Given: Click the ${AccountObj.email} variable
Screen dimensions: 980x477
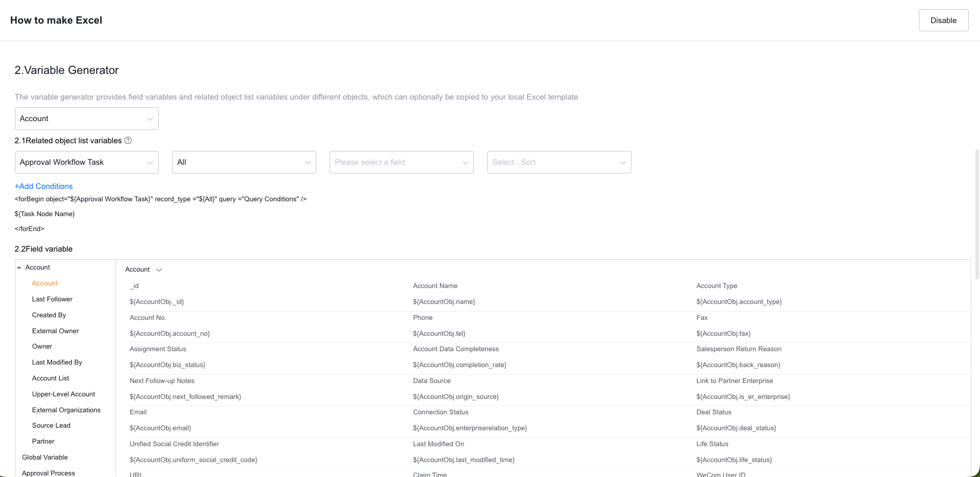Looking at the screenshot, I should coord(161,428).
